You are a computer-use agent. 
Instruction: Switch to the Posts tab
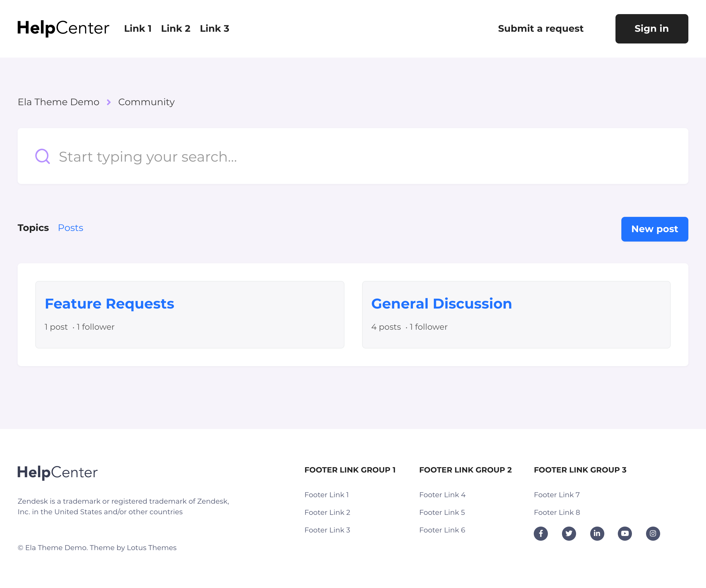pos(70,228)
